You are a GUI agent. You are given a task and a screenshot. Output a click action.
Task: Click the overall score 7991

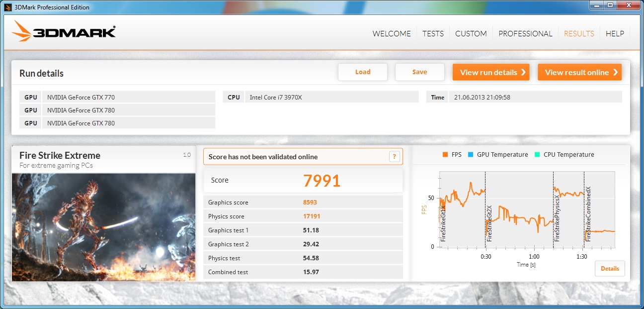point(322,181)
